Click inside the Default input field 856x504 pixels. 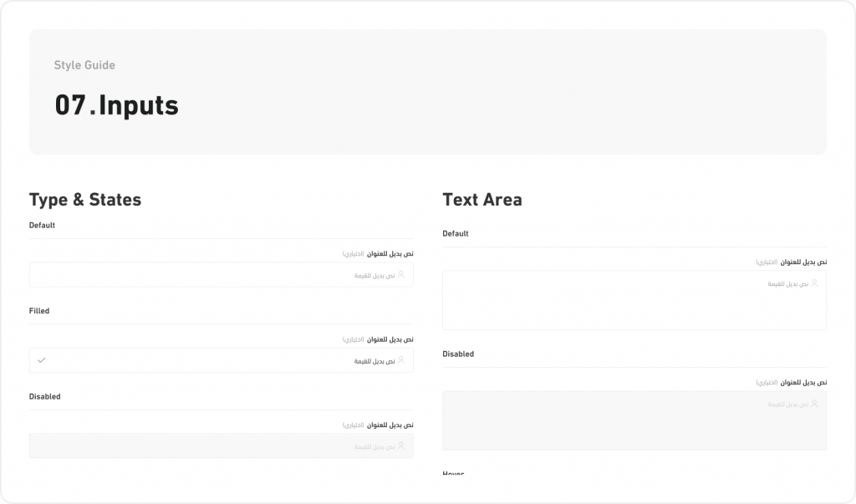[222, 275]
